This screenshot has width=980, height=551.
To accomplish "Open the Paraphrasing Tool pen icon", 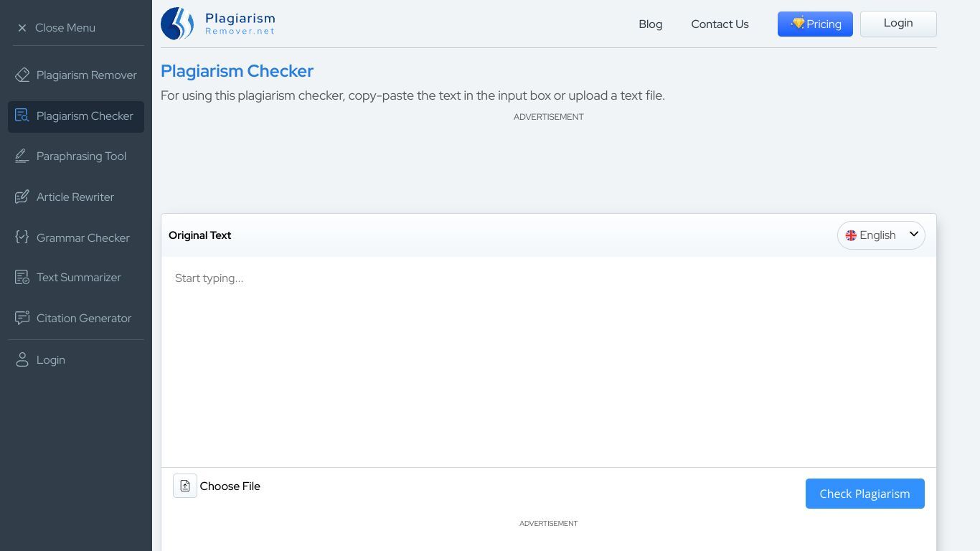I will click(22, 156).
